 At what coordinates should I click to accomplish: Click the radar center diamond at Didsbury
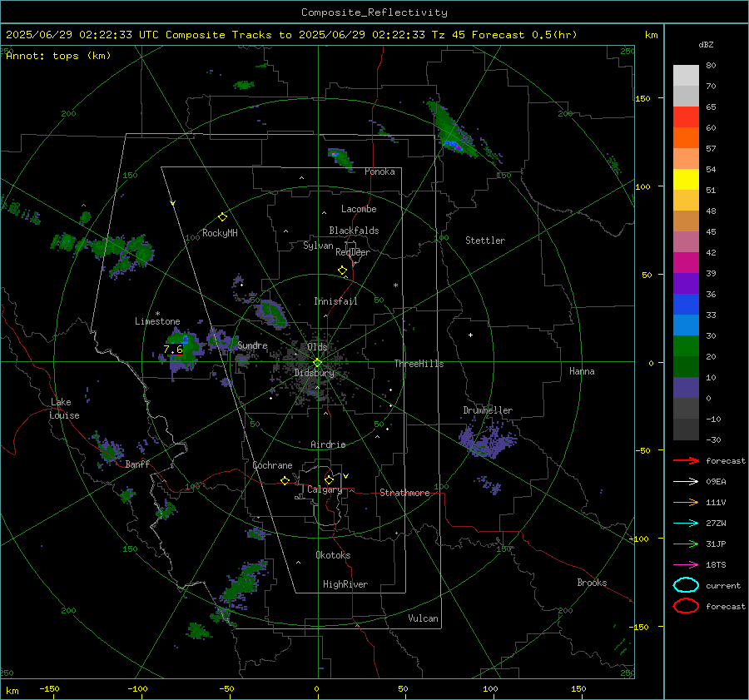(x=317, y=362)
